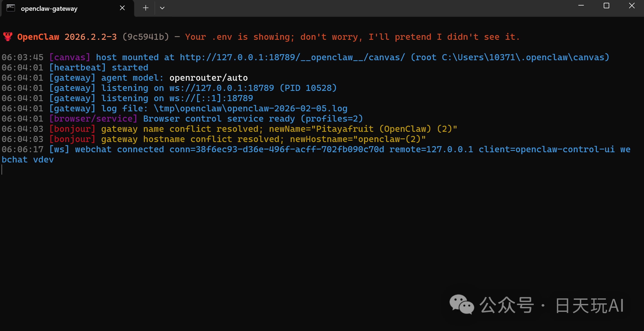
Task: Select the openclaw-gateway tab title
Action: coord(49,9)
